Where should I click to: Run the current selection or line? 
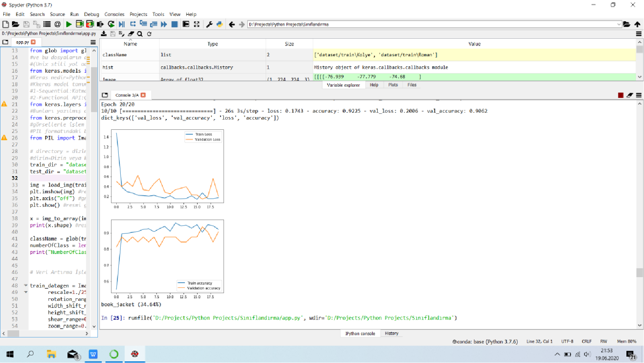point(100,24)
